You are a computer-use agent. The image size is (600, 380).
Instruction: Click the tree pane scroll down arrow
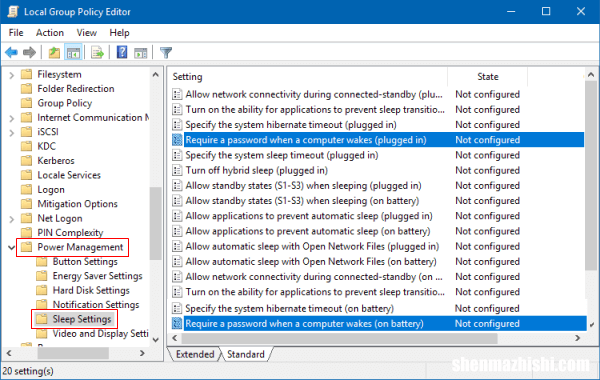tap(155, 339)
